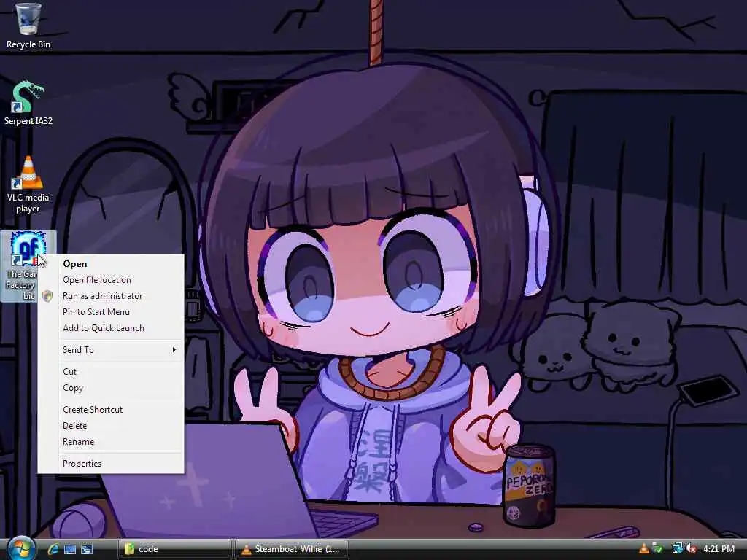Select Run as administrator menu entry
Screen dimensions: 747x560
tap(111, 296)
